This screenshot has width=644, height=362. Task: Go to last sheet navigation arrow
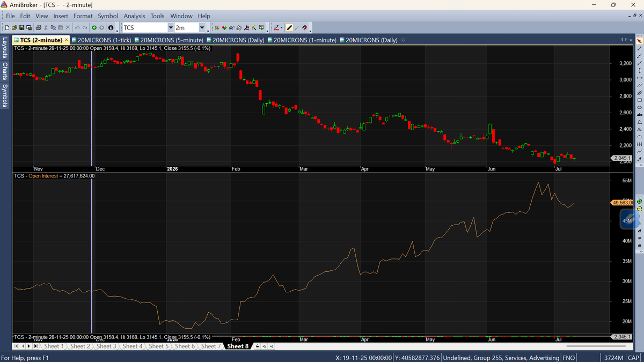point(36,346)
